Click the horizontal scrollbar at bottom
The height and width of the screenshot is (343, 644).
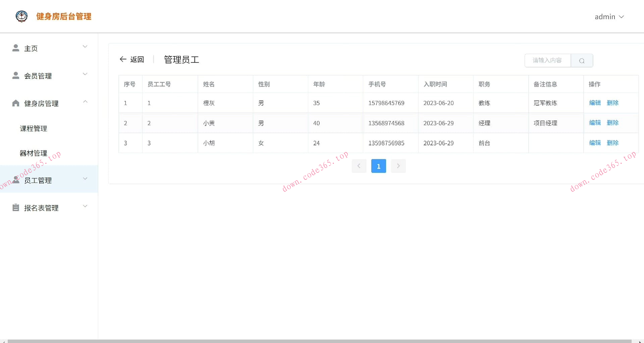tap(322, 340)
